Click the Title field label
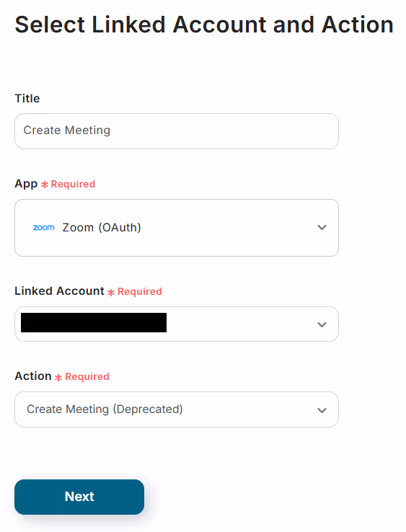406x532 pixels. tap(27, 98)
